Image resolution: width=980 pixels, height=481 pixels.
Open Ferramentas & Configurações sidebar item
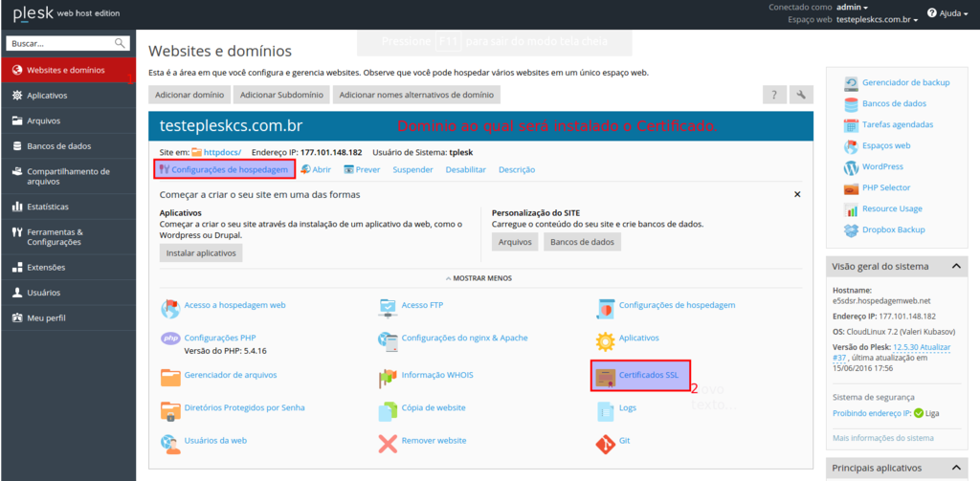pos(68,237)
